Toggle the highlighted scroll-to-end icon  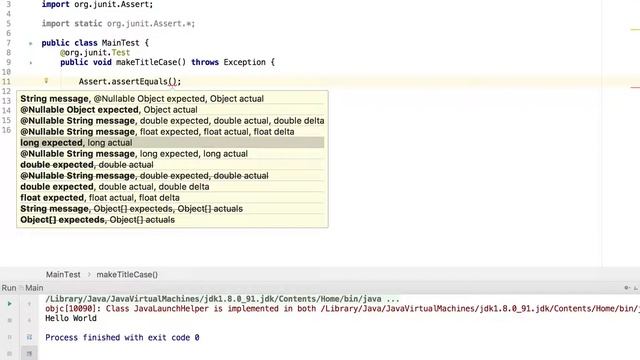(29, 353)
